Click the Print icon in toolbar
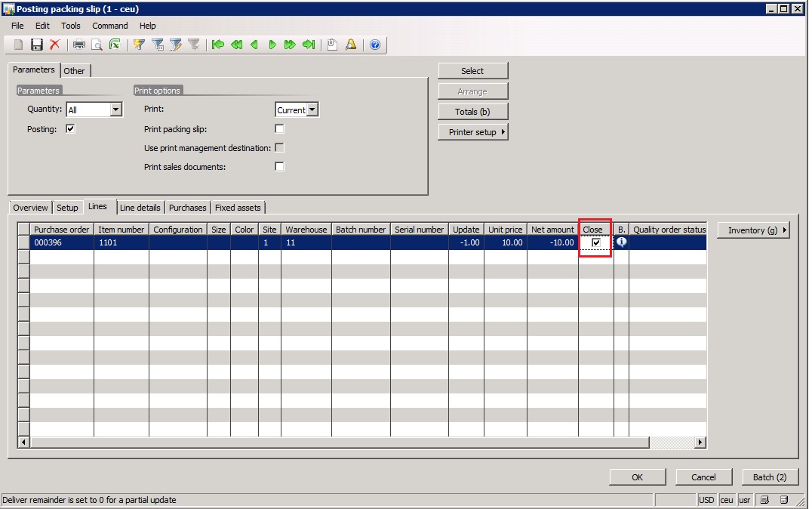 (x=79, y=45)
